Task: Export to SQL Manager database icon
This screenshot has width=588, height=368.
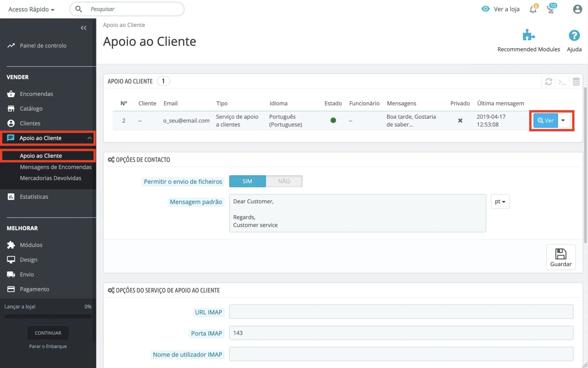Action: pyautogui.click(x=576, y=82)
